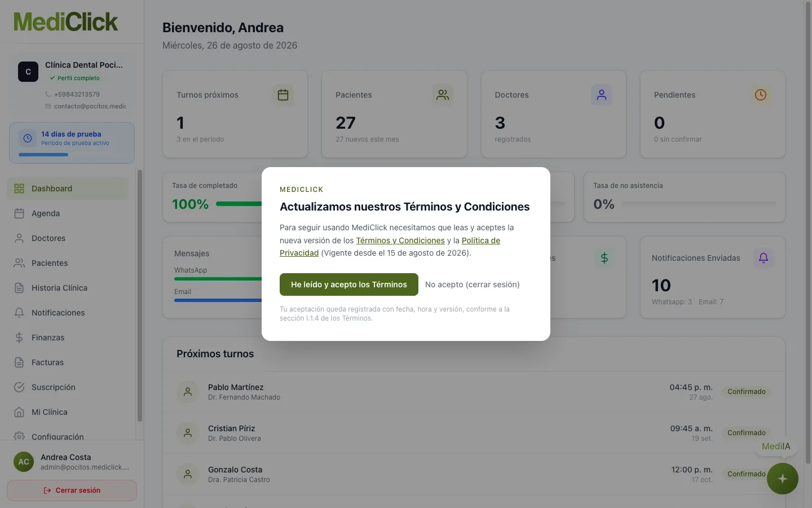The height and width of the screenshot is (508, 812).
Task: Click the "27" patients count
Action: pos(346,122)
